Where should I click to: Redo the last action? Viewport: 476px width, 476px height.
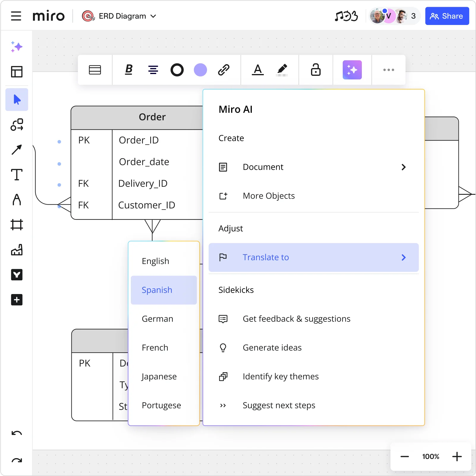(17, 461)
